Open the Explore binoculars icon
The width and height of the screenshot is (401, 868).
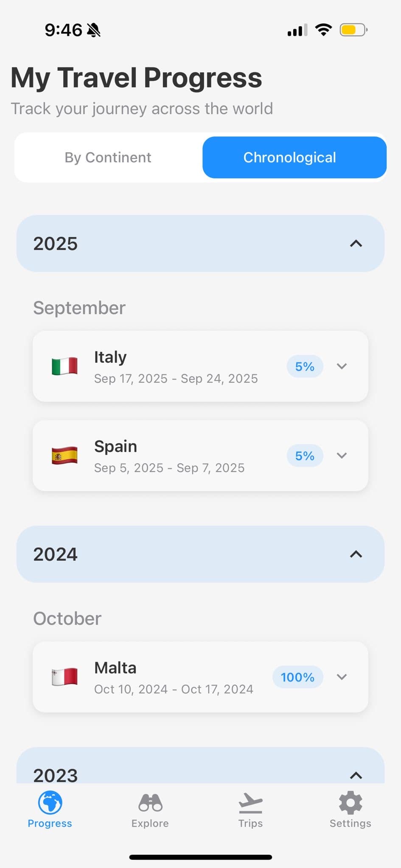point(150,803)
